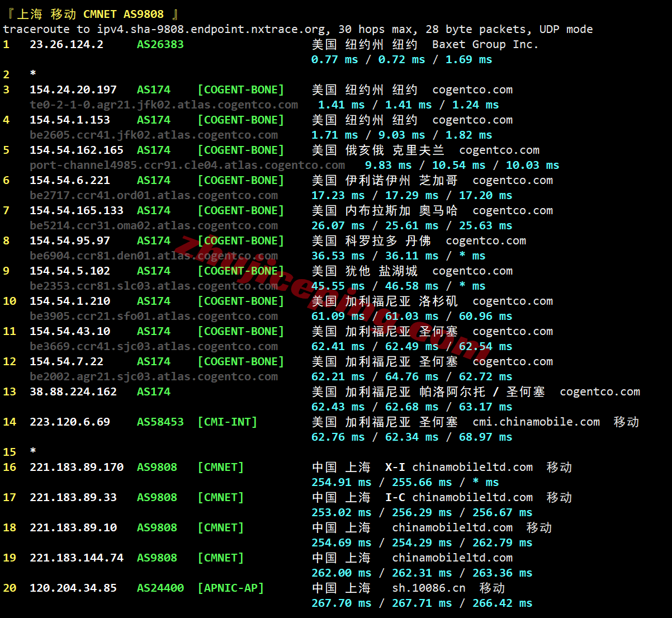The width and height of the screenshot is (672, 618).
Task: Select Baxet Group Inc. text
Action: coord(485,44)
